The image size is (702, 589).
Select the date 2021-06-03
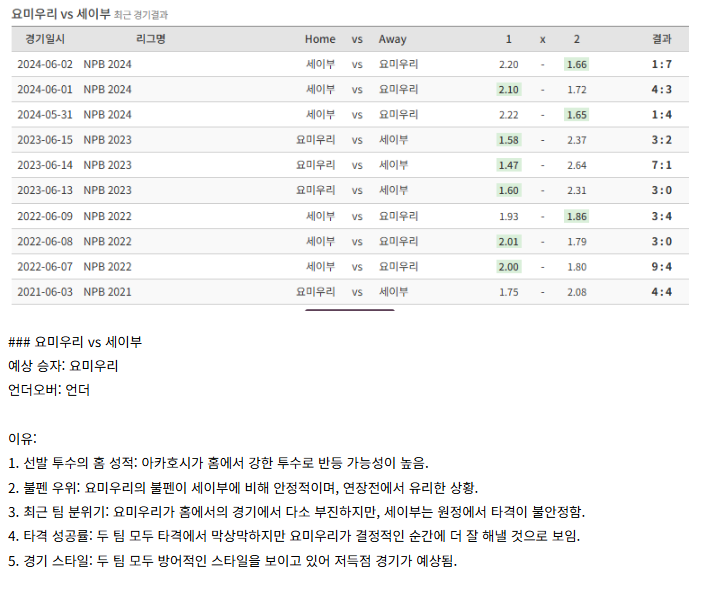coord(45,292)
